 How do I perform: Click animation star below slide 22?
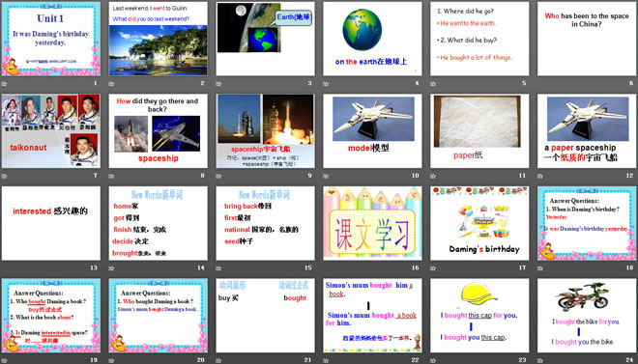[326, 360]
